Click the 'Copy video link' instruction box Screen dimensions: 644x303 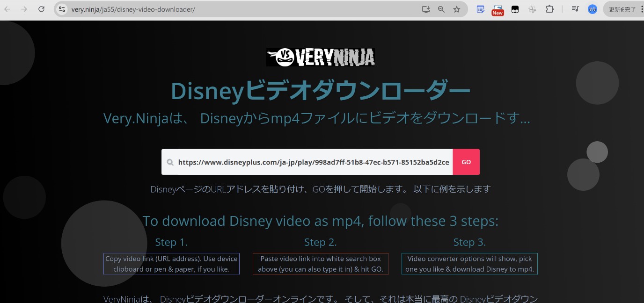pyautogui.click(x=171, y=264)
